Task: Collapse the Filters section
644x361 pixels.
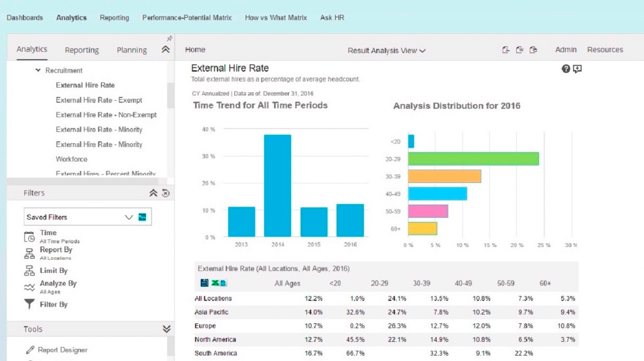Action: pos(153,193)
